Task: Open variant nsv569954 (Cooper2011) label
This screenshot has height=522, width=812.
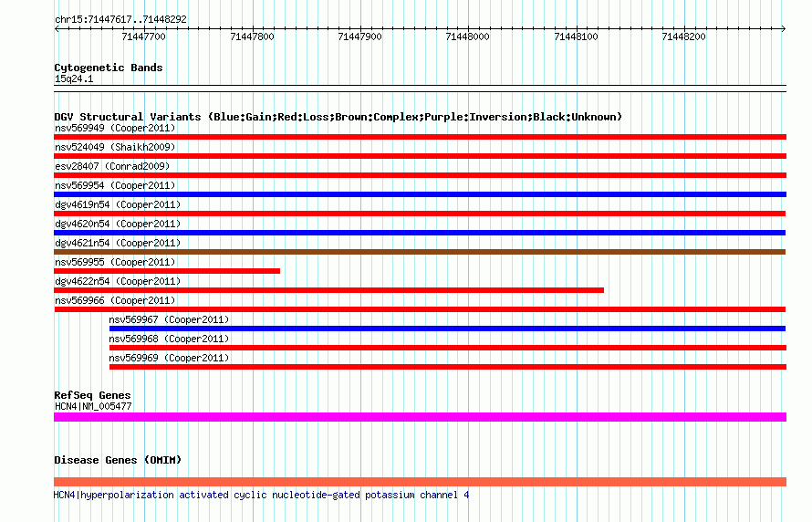Action: click(x=115, y=185)
